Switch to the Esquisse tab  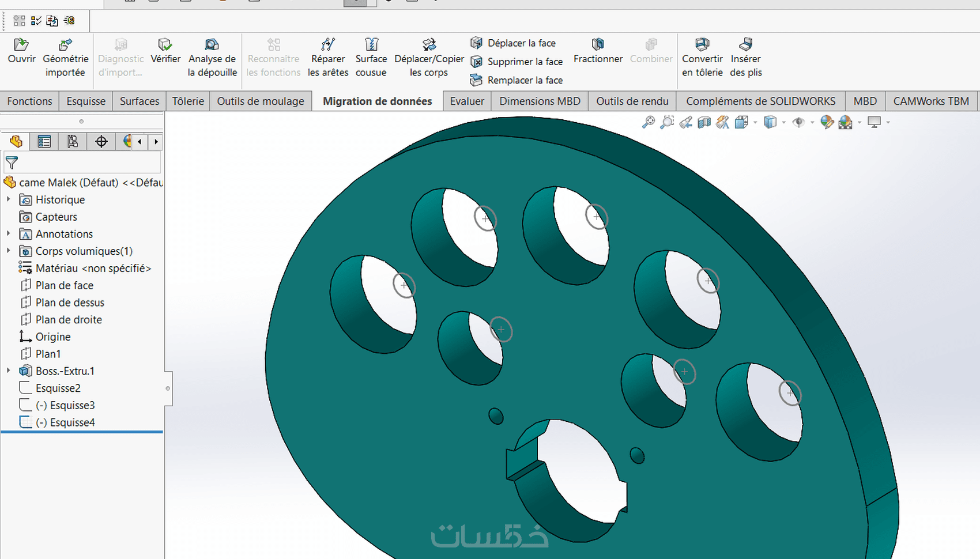86,101
